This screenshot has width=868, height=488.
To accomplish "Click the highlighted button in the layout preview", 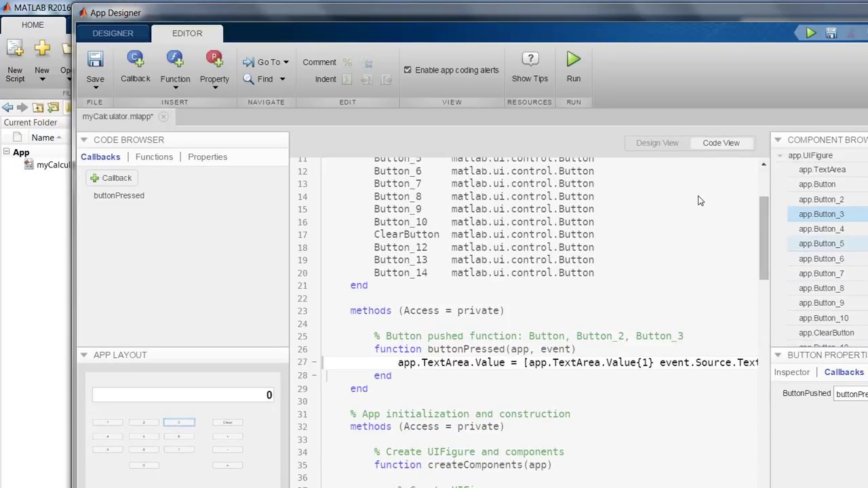I will 179,422.
